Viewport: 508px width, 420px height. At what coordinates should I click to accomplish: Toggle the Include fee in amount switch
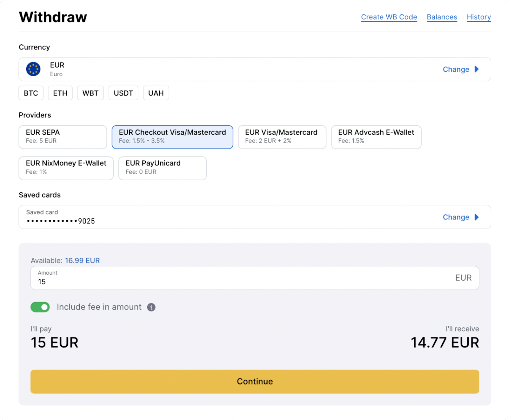point(40,307)
